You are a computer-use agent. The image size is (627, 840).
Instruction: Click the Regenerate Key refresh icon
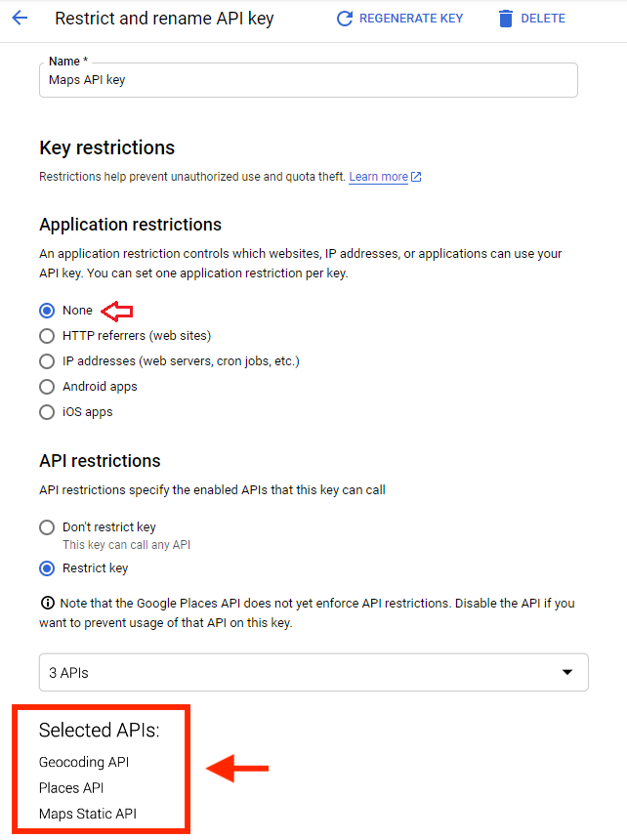click(345, 19)
